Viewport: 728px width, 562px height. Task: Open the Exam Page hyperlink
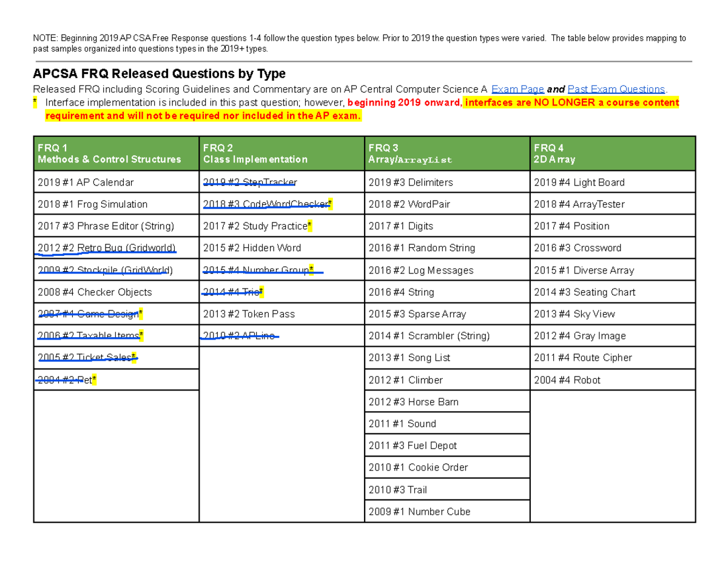coord(517,89)
